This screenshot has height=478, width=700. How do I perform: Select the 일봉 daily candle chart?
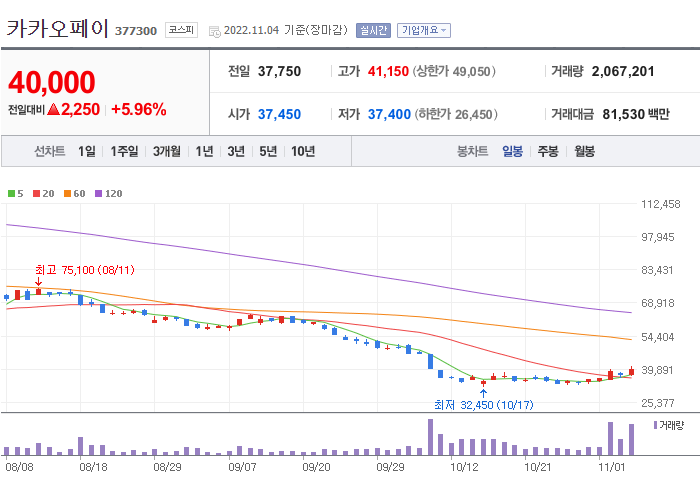pyautogui.click(x=512, y=151)
